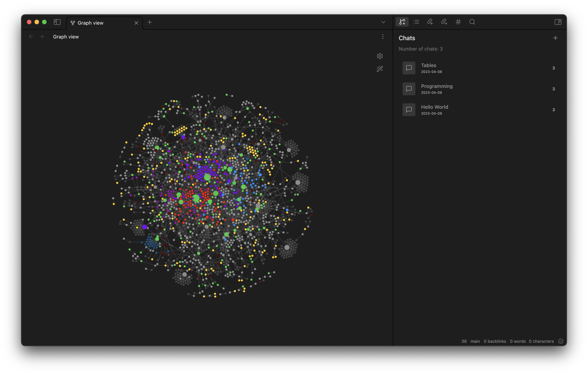This screenshot has width=588, height=374.
Task: Open the Programming chat
Action: click(437, 89)
